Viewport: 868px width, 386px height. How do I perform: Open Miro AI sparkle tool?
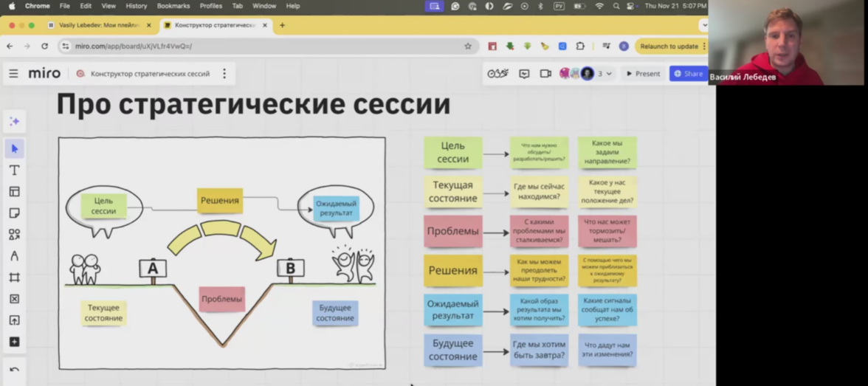[x=15, y=121]
